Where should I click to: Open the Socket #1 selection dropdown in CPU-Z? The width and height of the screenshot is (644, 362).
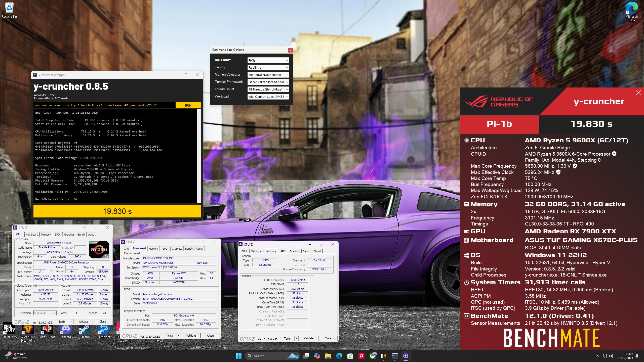point(45,313)
